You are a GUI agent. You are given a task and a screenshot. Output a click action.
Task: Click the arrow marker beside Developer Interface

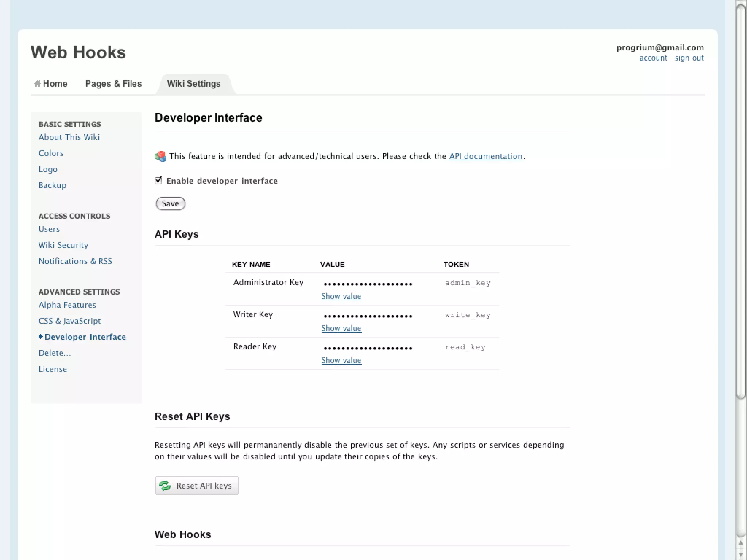pyautogui.click(x=41, y=337)
